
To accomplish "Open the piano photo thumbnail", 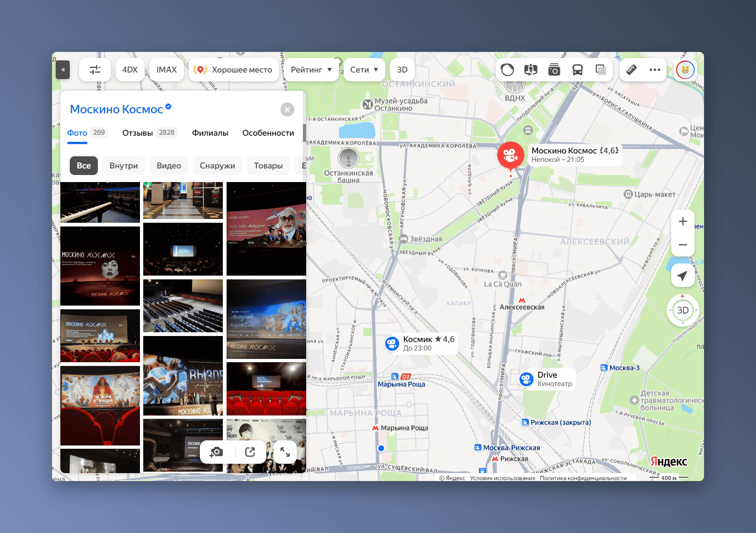I will [100, 202].
